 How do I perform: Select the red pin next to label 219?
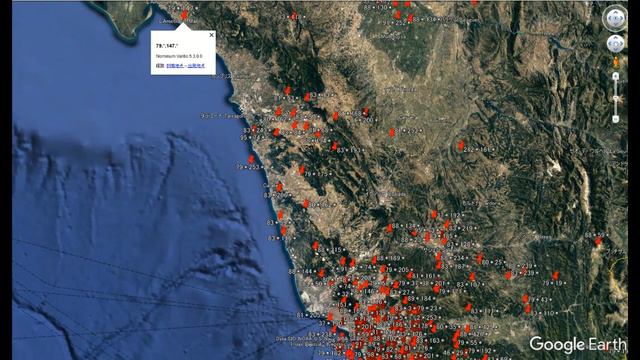(x=447, y=224)
